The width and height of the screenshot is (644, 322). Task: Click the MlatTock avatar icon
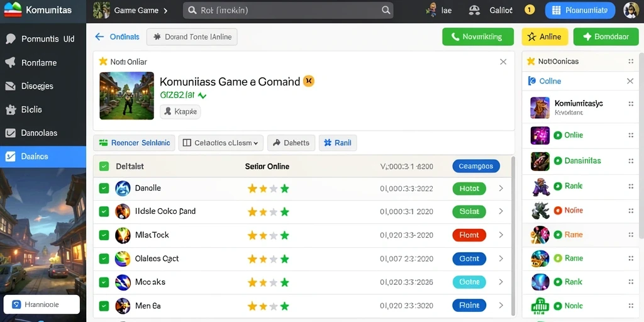pos(123,235)
